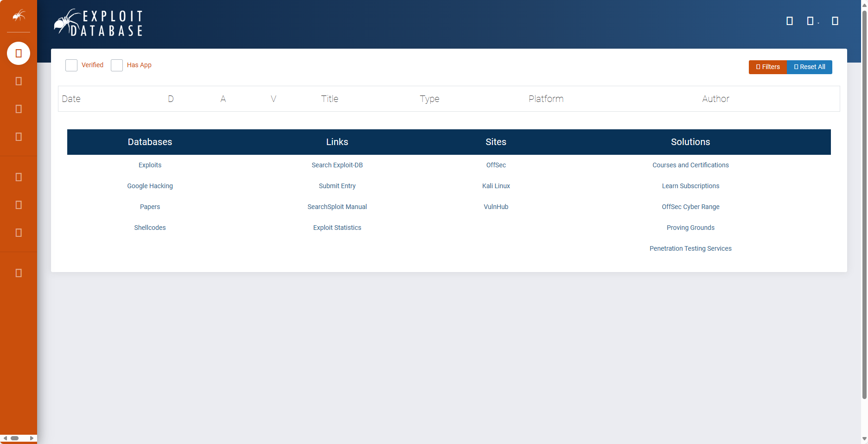The width and height of the screenshot is (868, 444).
Task: Open Learn Subscriptions link
Action: pyautogui.click(x=690, y=186)
